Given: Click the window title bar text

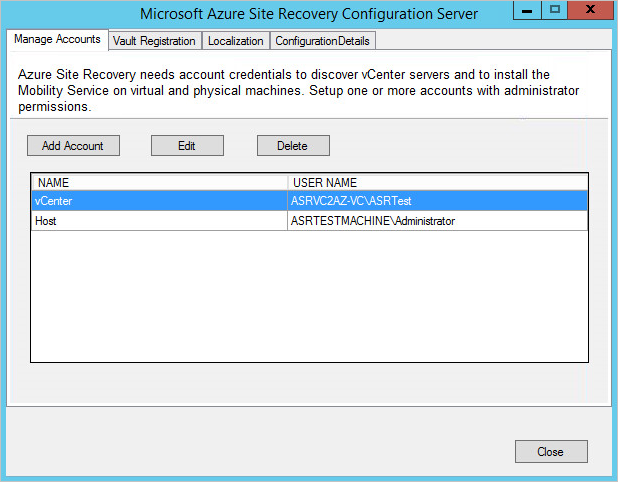Looking at the screenshot, I should point(309,14).
